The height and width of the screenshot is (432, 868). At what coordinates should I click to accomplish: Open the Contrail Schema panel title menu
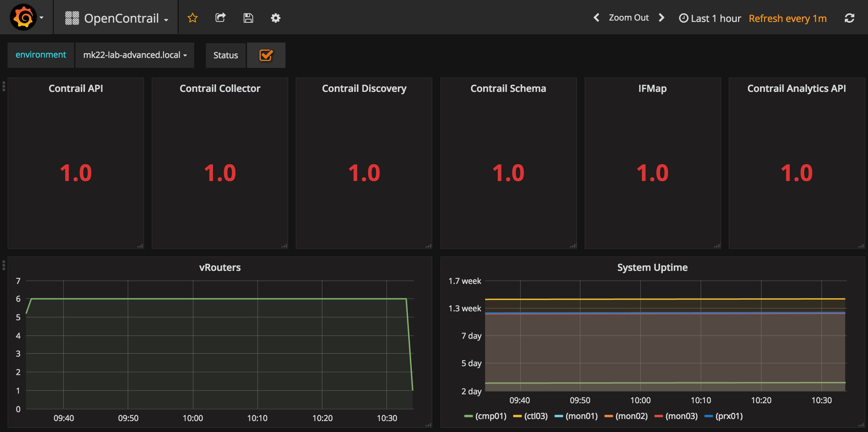[x=508, y=88]
